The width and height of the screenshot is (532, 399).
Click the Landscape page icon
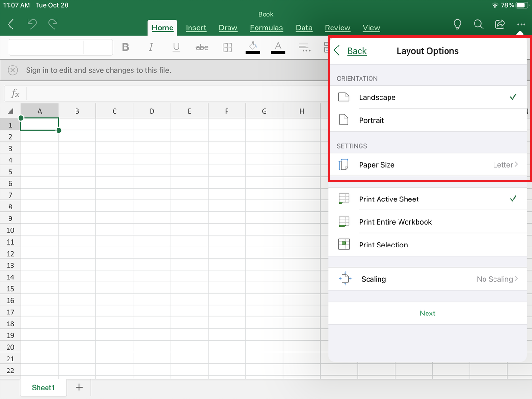[344, 97]
